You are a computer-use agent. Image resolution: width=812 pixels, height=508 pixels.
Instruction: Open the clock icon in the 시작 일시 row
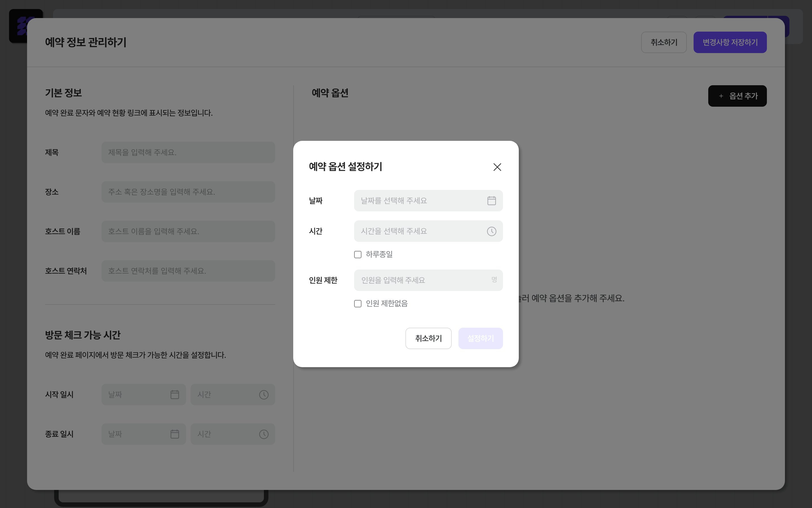pos(264,395)
